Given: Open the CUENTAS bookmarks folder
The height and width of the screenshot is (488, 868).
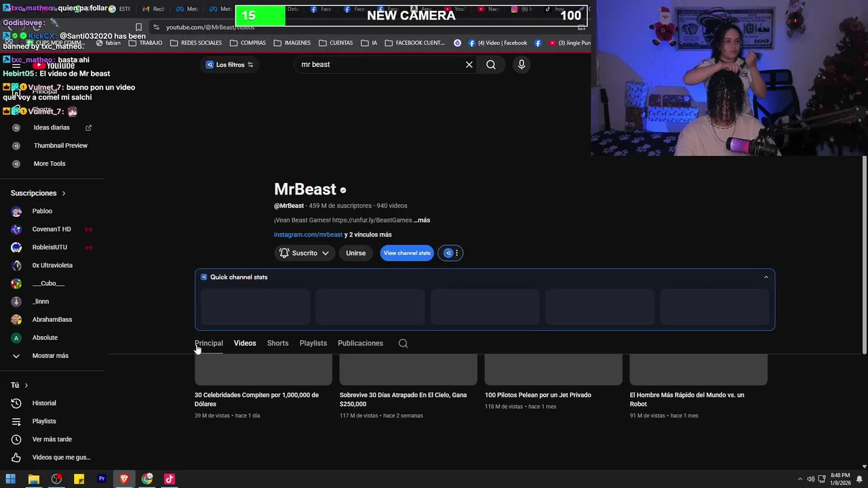Looking at the screenshot, I should [336, 43].
